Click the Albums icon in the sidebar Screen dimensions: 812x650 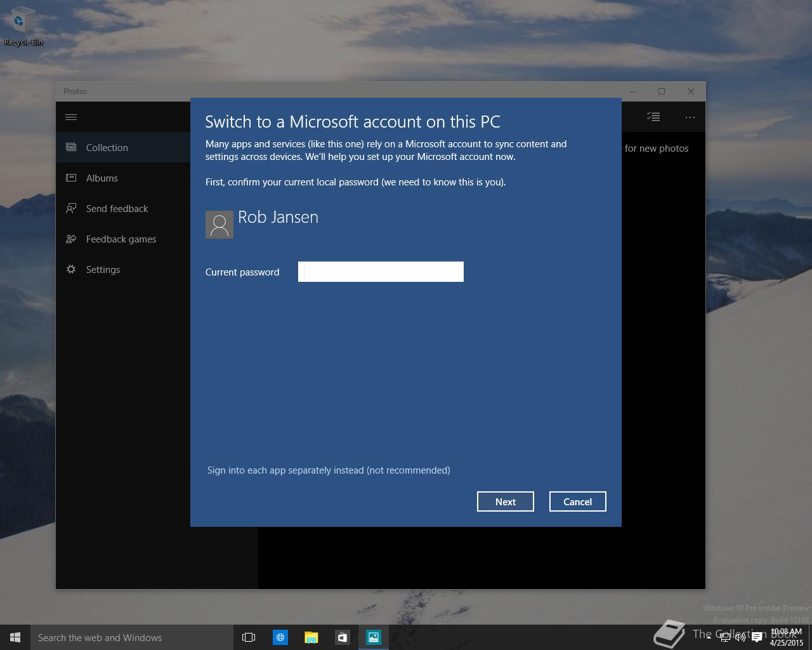(71, 178)
